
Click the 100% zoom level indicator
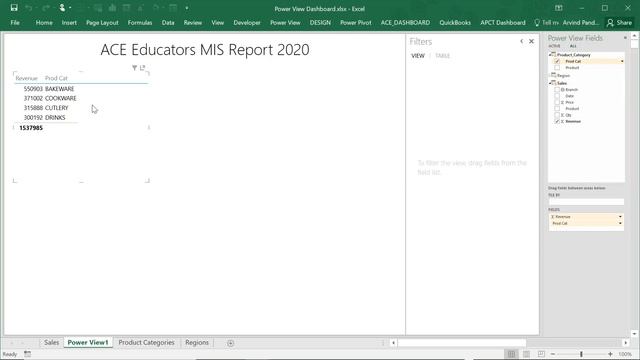[625, 354]
